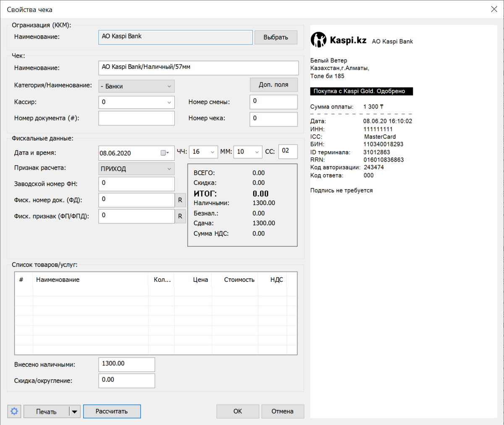Click the БИН value 110340018293
The image size is (504, 425).
(x=383, y=144)
